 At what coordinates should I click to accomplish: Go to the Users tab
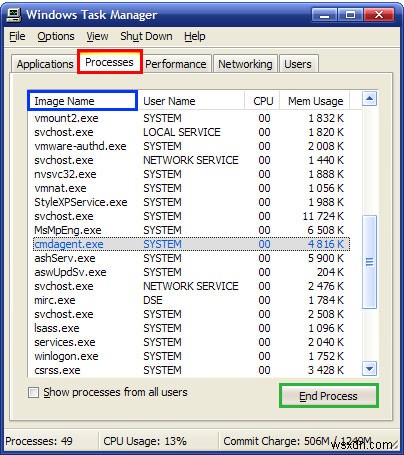point(298,64)
